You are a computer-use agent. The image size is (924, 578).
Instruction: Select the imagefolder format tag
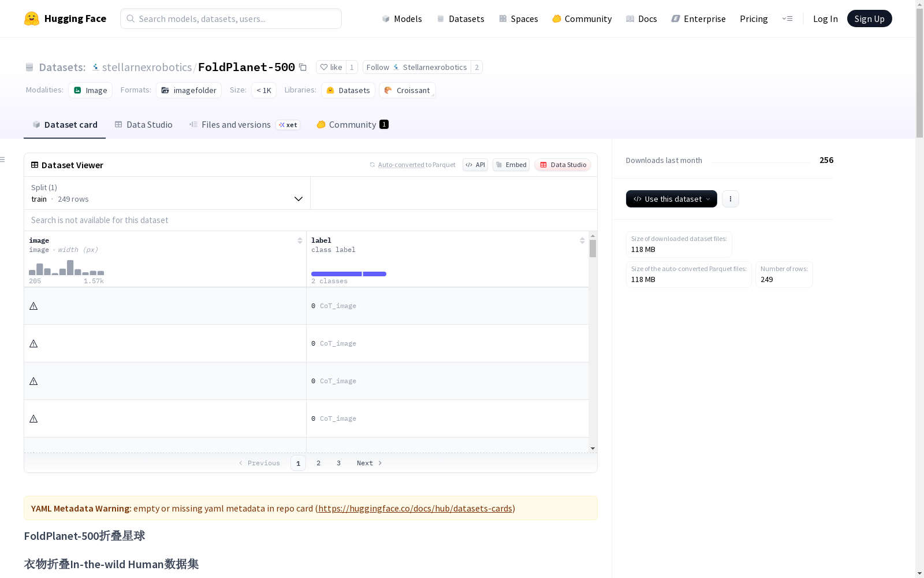point(189,90)
